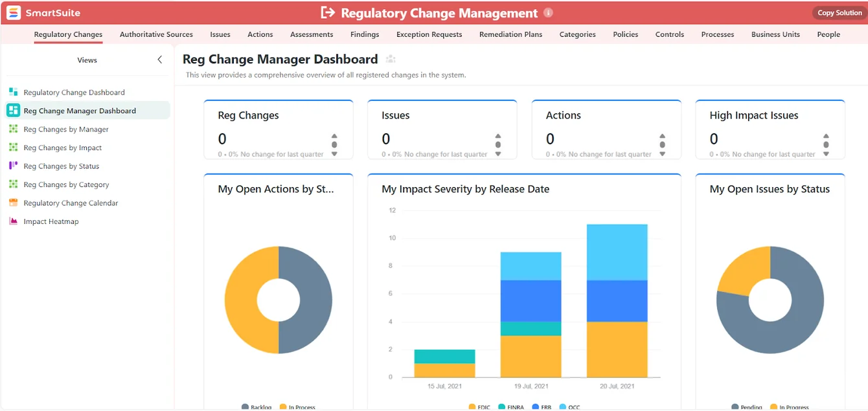Click the 15 Jul, 2021 teal bar segment

click(444, 357)
